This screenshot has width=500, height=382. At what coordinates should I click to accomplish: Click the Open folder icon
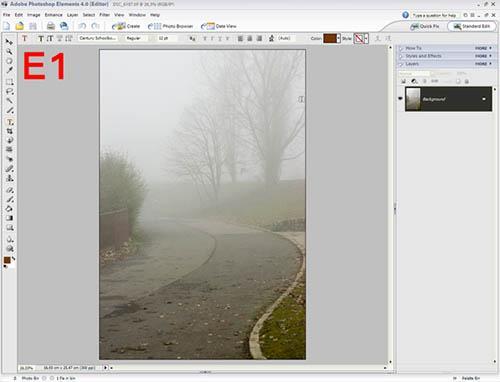coord(20,26)
